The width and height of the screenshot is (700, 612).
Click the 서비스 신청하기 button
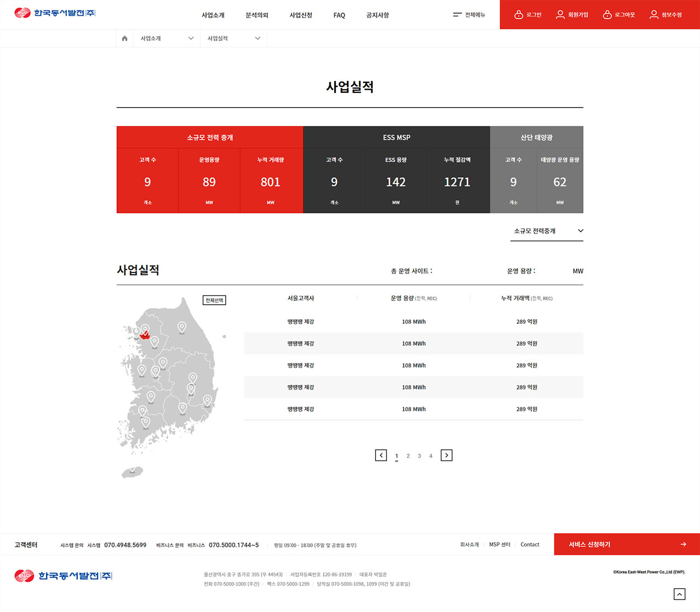pyautogui.click(x=627, y=544)
